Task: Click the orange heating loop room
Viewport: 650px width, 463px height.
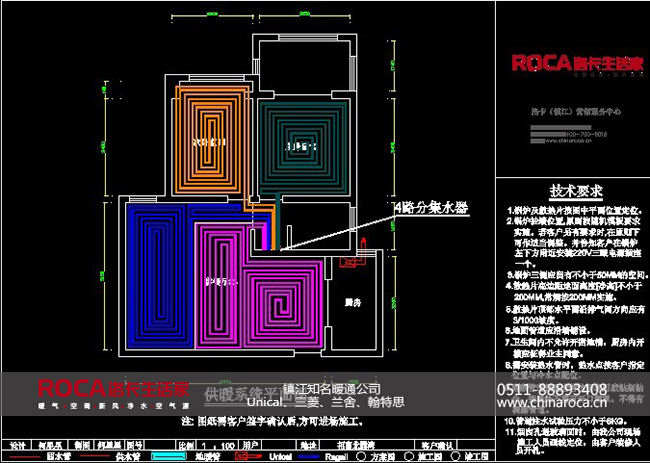Action: point(214,141)
